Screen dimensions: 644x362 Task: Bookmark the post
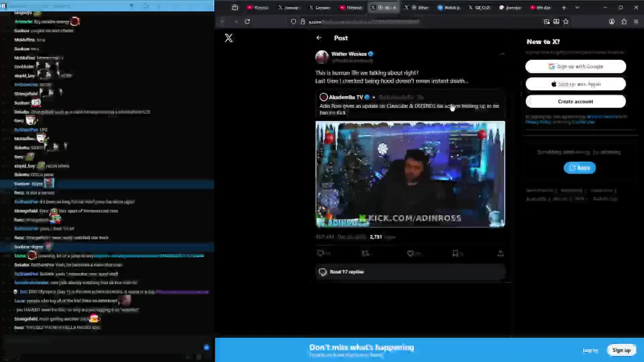click(x=455, y=253)
